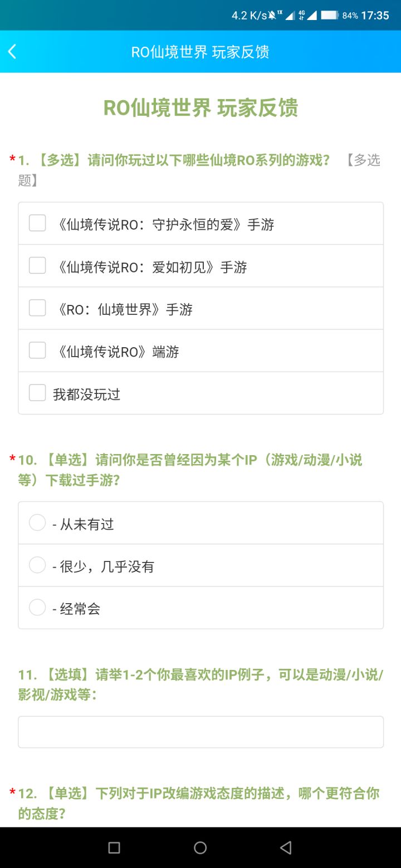
Task: Tap the 4G signal strength icon
Action: click(x=307, y=16)
